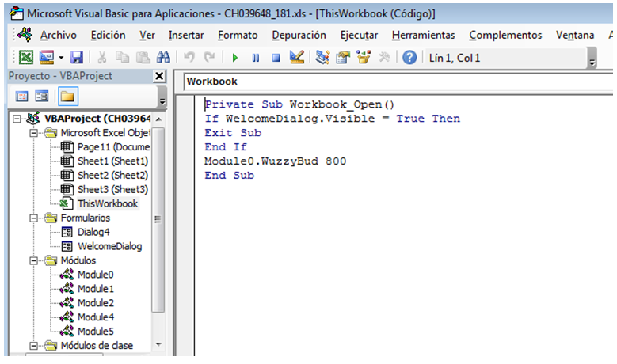Select Sheet1 (Sheet1) in project tree
Image resolution: width=617 pixels, height=364 pixels.
pyautogui.click(x=113, y=161)
